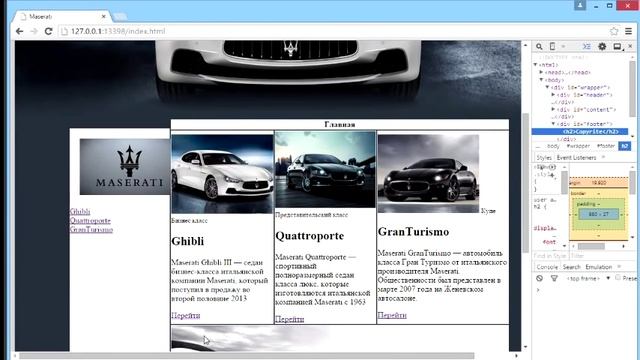Activate the DevTools inspect element magnifier
640x360 pixels.
(539, 47)
